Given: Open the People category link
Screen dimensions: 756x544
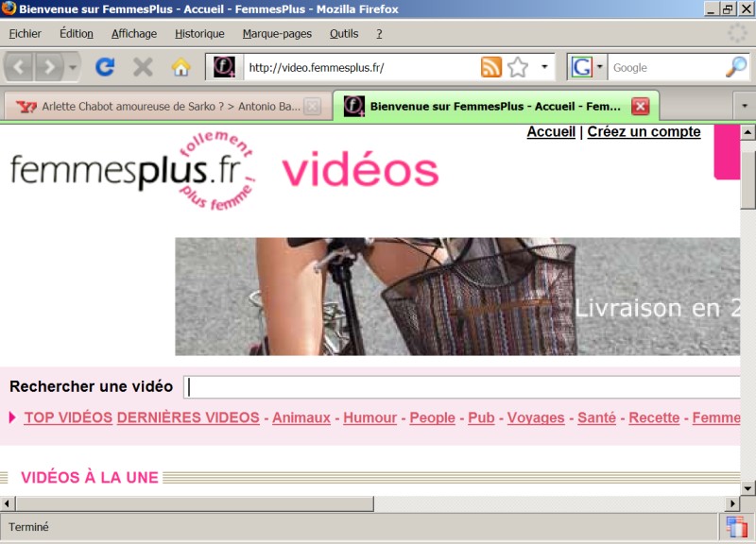Looking at the screenshot, I should point(432,417).
